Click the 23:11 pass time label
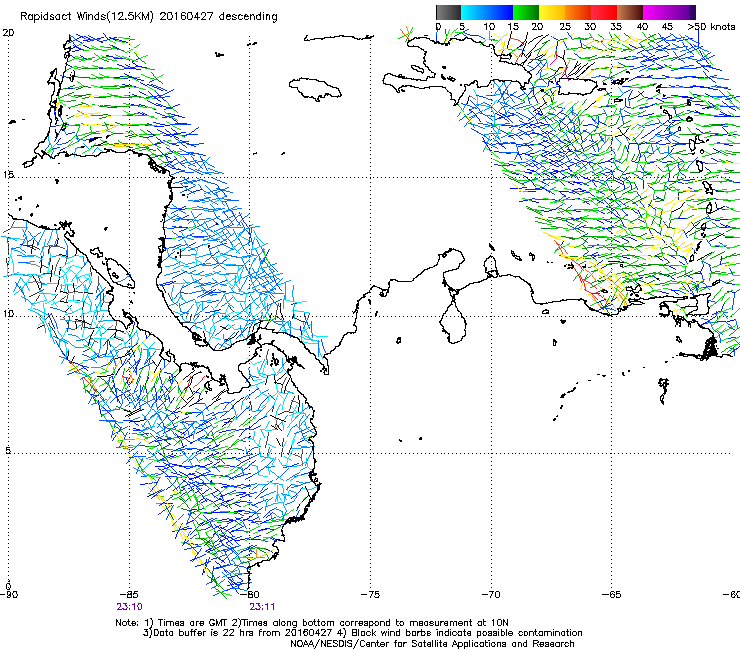740x650 pixels. click(x=262, y=607)
